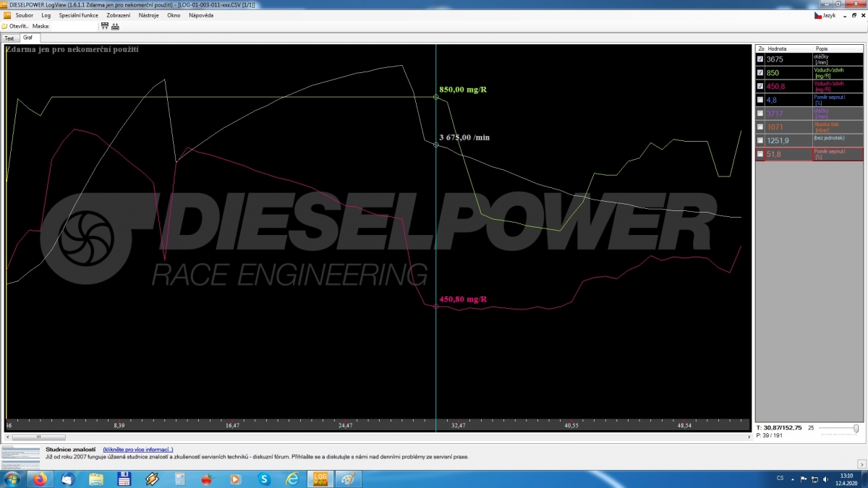
Task: Click the Studnice znalostí thumbnail image
Action: (x=21, y=456)
